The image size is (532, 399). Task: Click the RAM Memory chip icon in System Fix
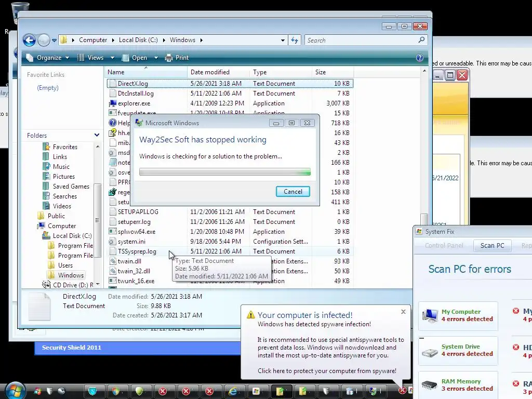point(430,385)
